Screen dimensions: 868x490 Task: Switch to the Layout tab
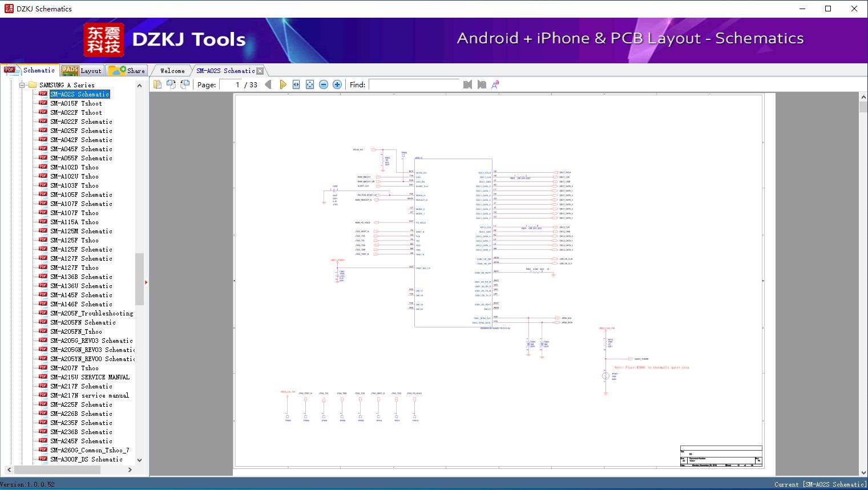(x=81, y=71)
